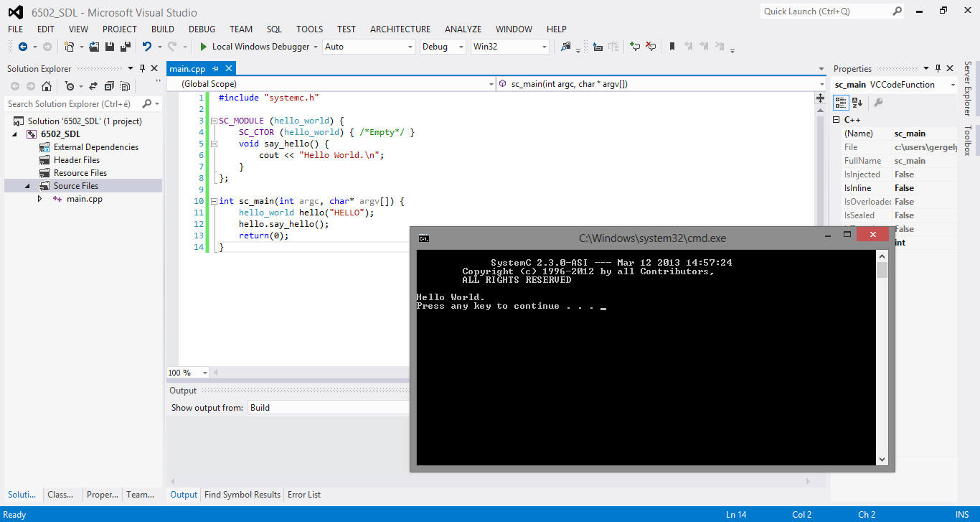
Task: Open the Auto debug type dropdown
Action: 411,47
